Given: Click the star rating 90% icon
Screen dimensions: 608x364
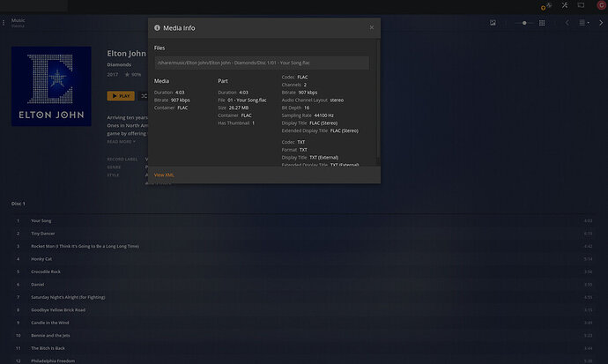Looking at the screenshot, I should pos(127,74).
